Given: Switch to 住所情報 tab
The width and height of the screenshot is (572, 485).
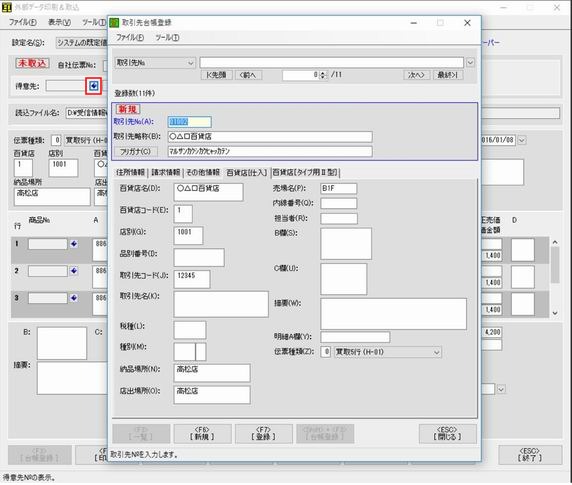Looking at the screenshot, I should pyautogui.click(x=130, y=172).
